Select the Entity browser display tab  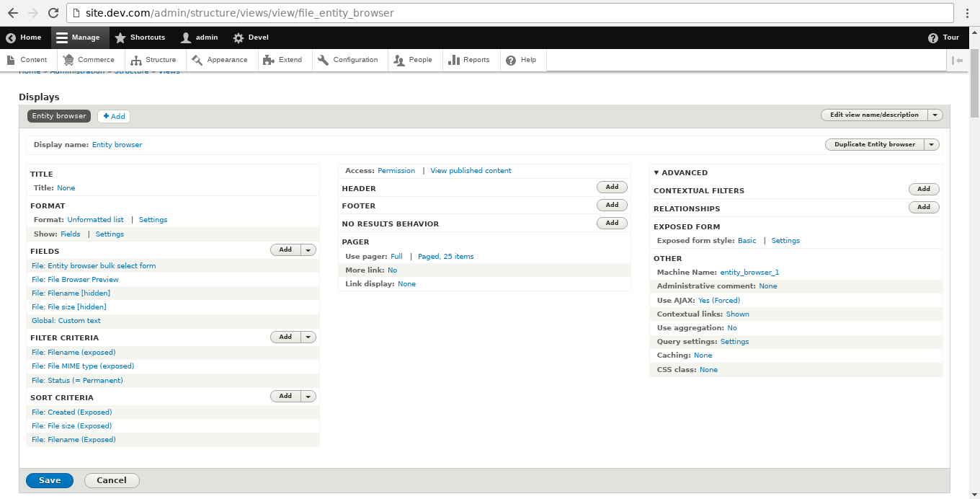58,116
